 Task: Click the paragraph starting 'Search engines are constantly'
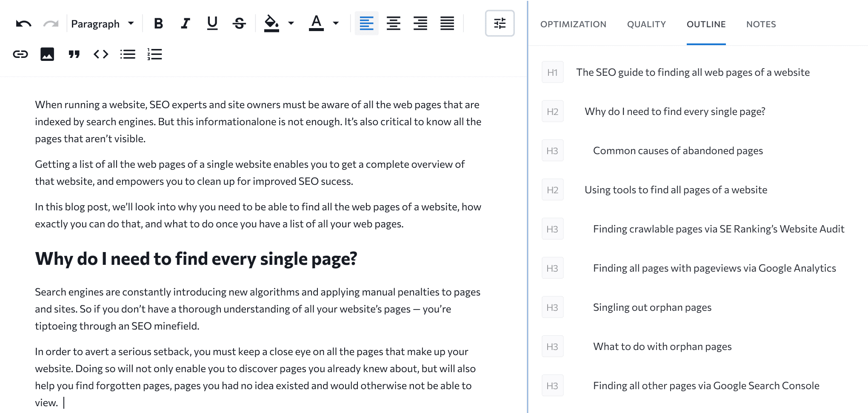pos(257,309)
